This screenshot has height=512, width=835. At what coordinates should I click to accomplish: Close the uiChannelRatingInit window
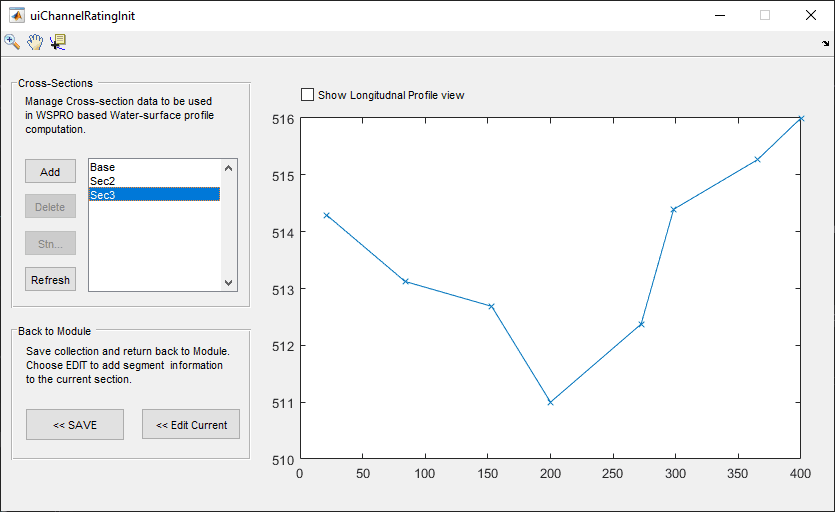811,15
